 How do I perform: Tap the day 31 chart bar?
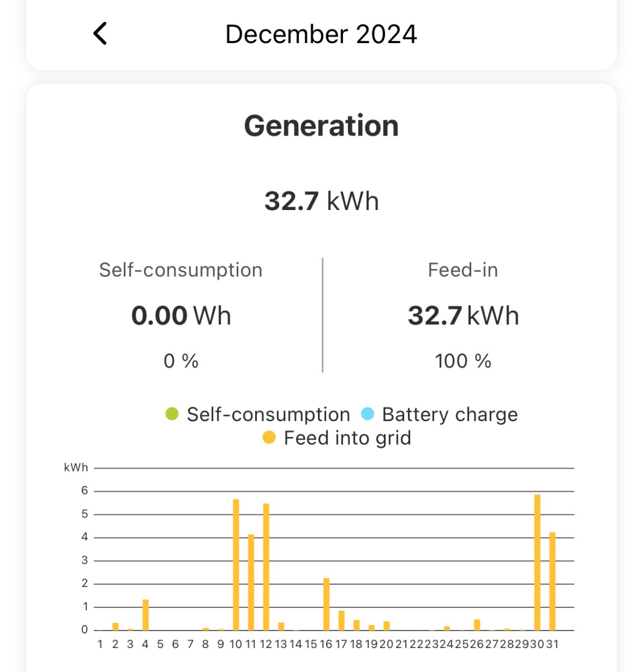[552, 581]
